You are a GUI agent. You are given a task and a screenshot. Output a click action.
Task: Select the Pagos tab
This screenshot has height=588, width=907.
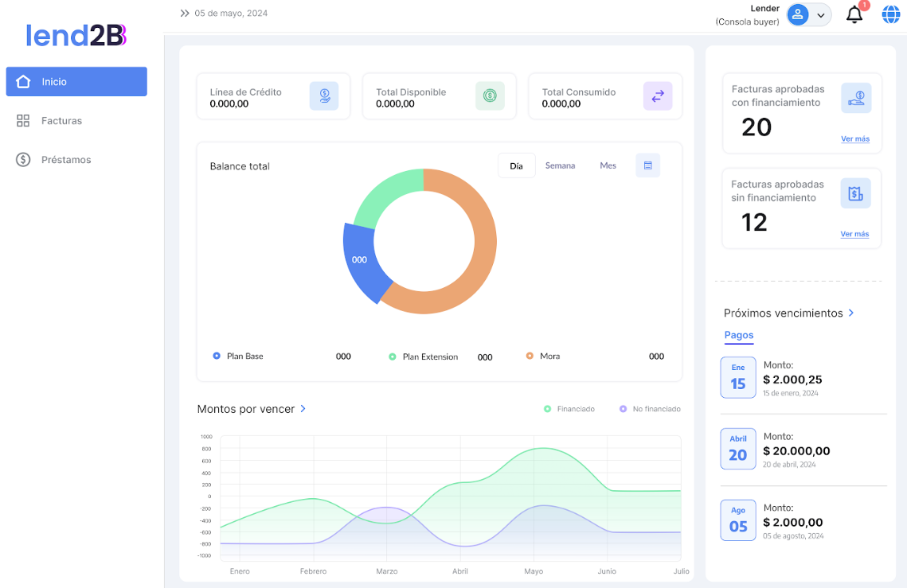739,335
